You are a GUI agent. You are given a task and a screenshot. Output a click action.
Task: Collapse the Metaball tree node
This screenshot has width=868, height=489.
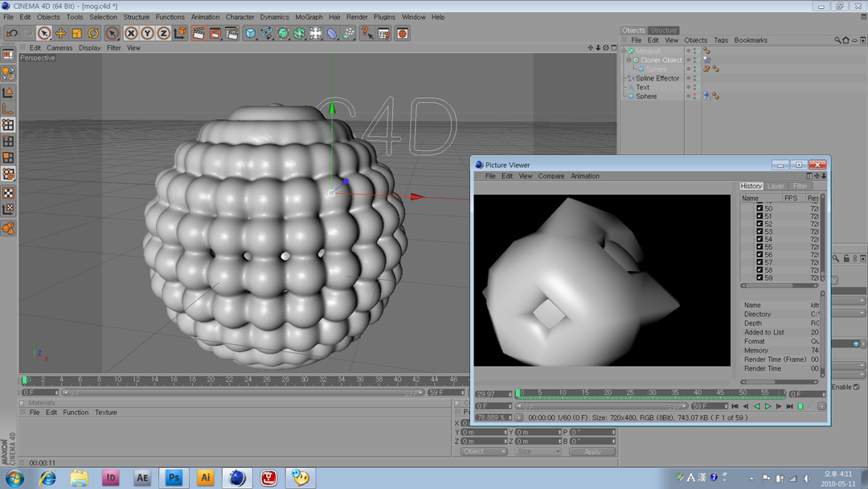pos(624,51)
